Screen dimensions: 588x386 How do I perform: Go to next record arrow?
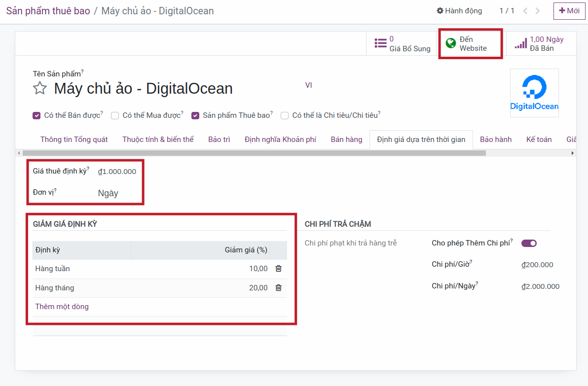(538, 11)
